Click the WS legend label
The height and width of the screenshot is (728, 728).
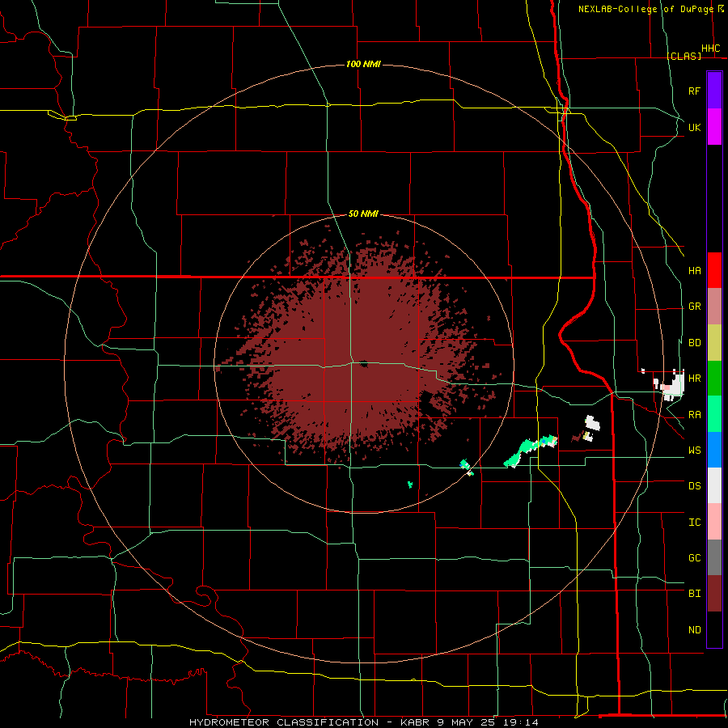(x=694, y=451)
